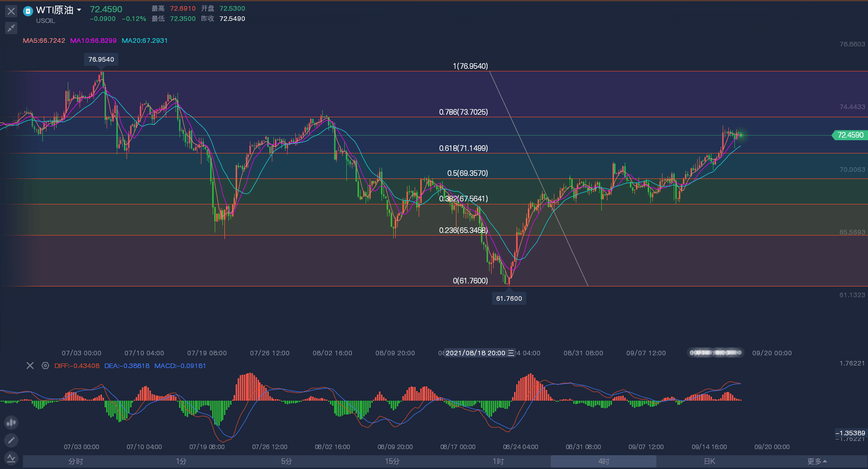Open the MACD indicator settings gear

pyautogui.click(x=45, y=366)
